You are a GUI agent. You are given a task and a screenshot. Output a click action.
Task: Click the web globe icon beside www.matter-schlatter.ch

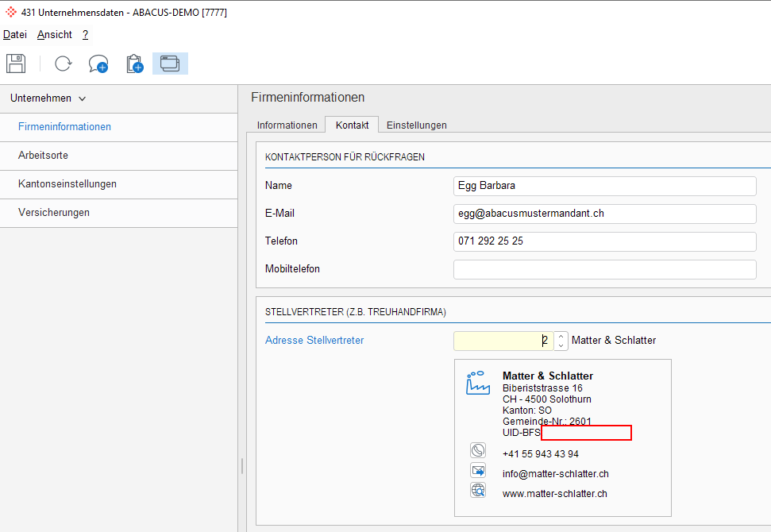point(478,490)
